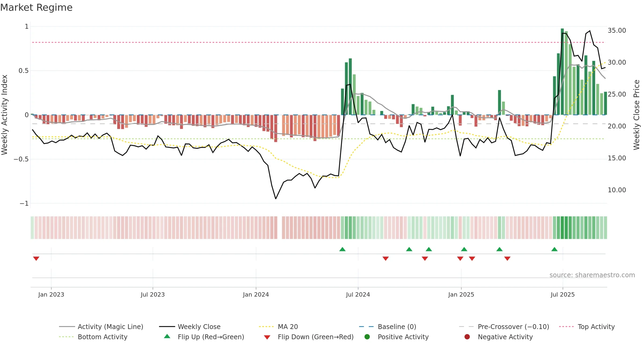Viewport: 644px width, 362px height.
Task: Click the green Flip Up triangle in legend
Action: pyautogui.click(x=167, y=336)
